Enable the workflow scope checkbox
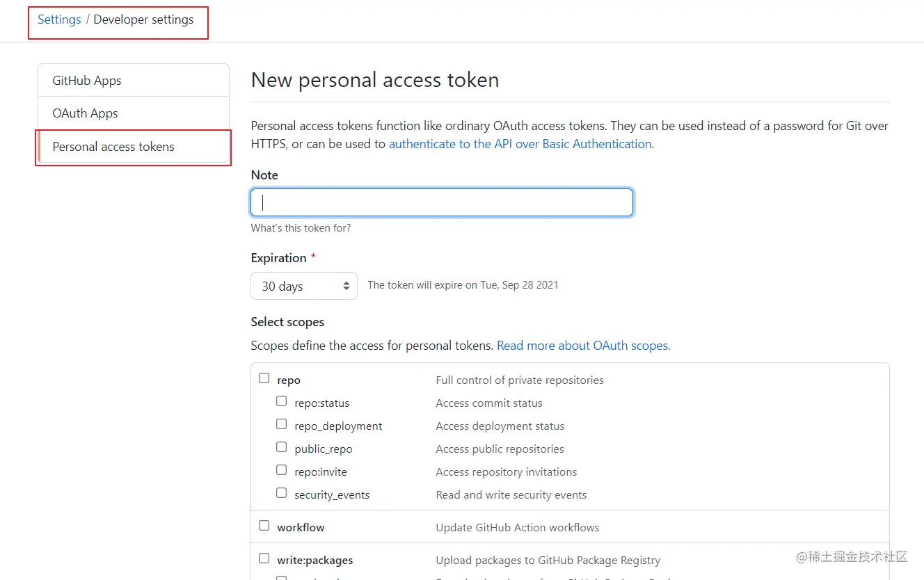Screen dimensions: 924x580 click(264, 526)
